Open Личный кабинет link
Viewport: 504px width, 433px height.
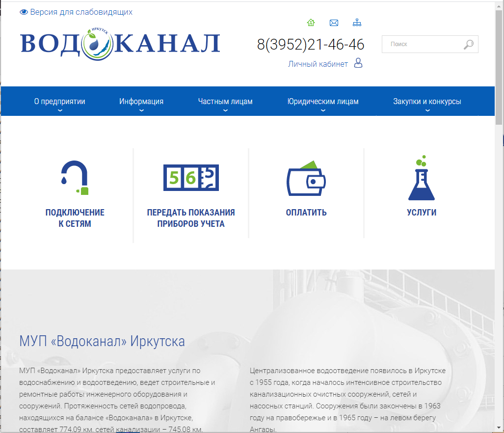[x=318, y=64]
